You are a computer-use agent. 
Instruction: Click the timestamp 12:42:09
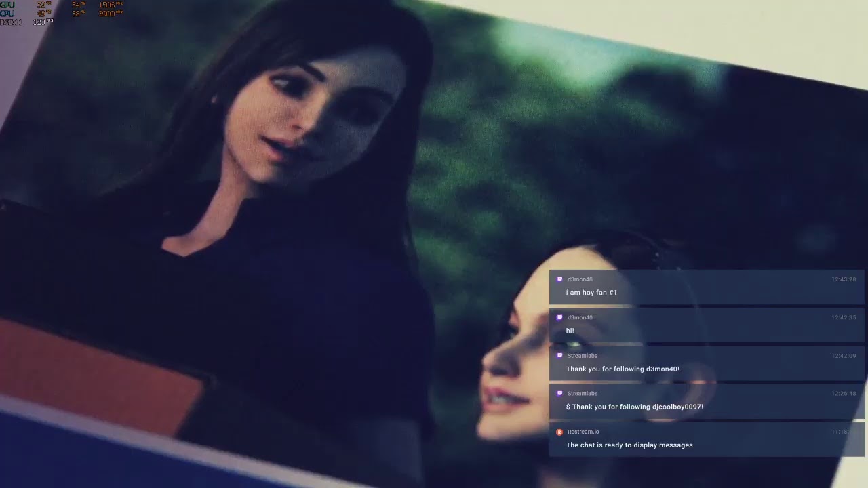click(x=844, y=355)
